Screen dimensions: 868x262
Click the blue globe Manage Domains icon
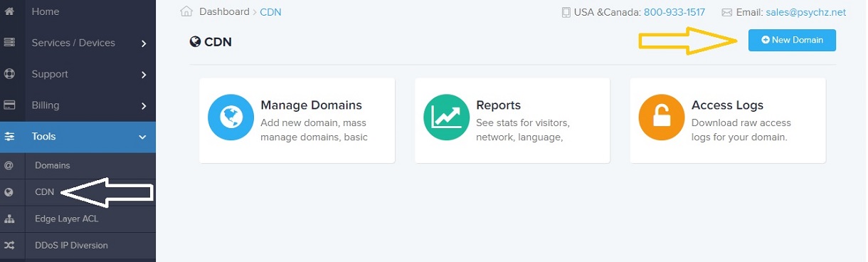coord(231,117)
